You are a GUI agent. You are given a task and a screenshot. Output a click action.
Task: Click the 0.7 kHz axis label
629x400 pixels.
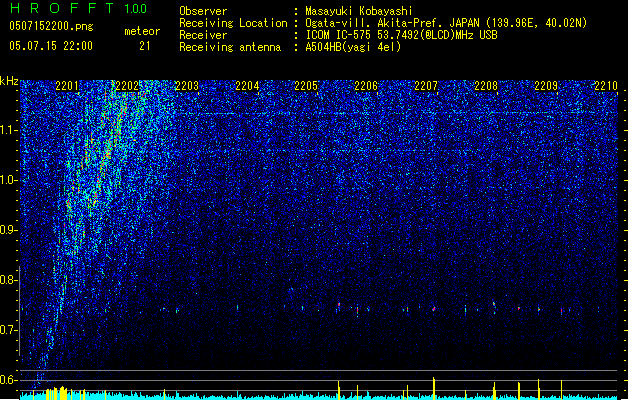tap(9, 330)
